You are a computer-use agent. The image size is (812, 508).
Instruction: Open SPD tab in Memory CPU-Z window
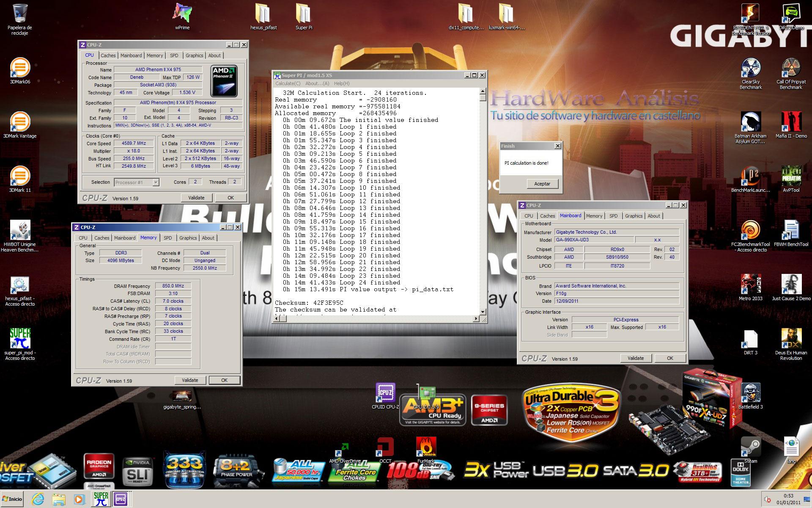click(168, 238)
